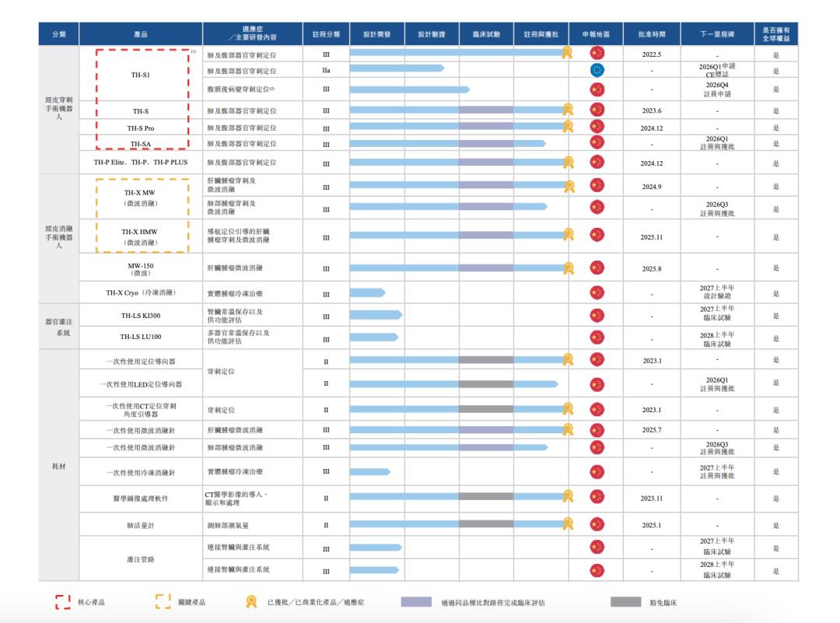The image size is (840, 623).
Task: Click the 耗材 category cell
Action: click(59, 466)
